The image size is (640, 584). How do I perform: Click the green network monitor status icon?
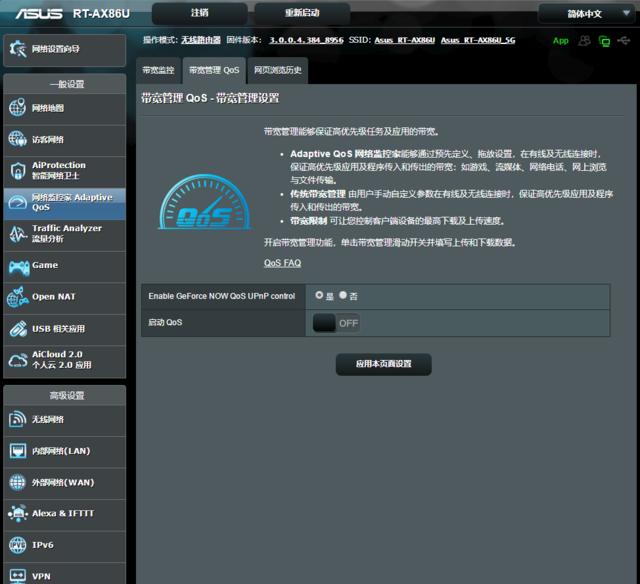(604, 41)
